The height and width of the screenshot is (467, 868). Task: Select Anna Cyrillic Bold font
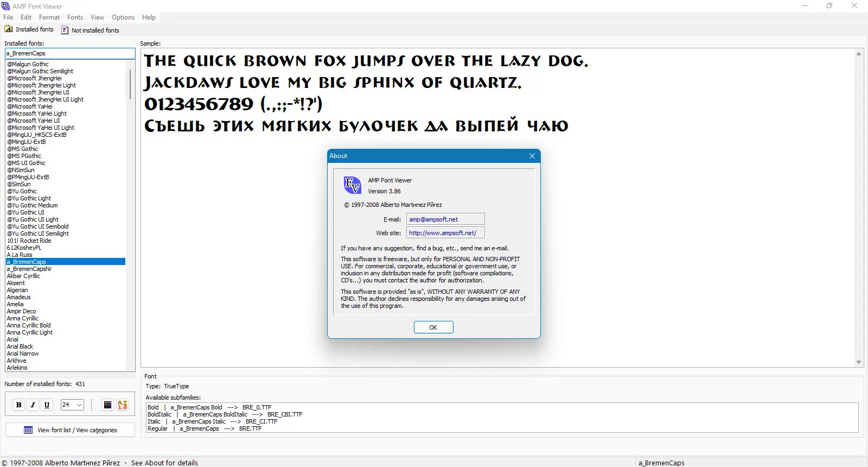coord(66,325)
